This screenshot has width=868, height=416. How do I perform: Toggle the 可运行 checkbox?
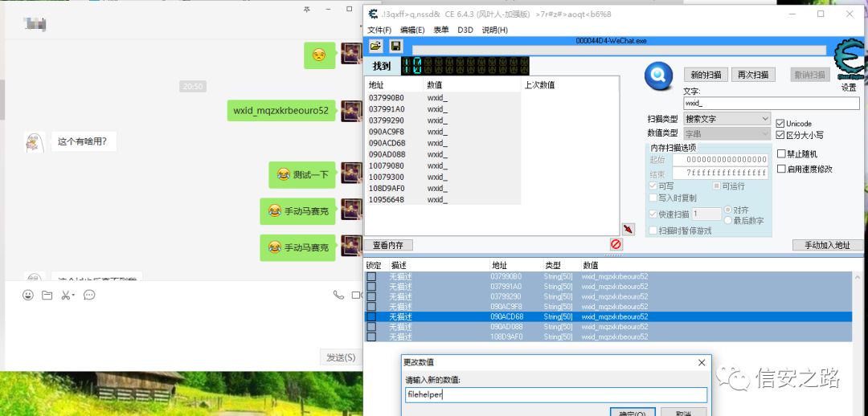(716, 186)
